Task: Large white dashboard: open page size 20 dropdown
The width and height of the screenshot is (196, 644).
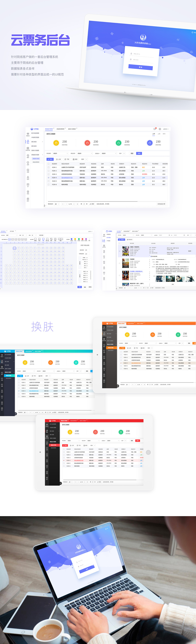Action: click(57, 204)
